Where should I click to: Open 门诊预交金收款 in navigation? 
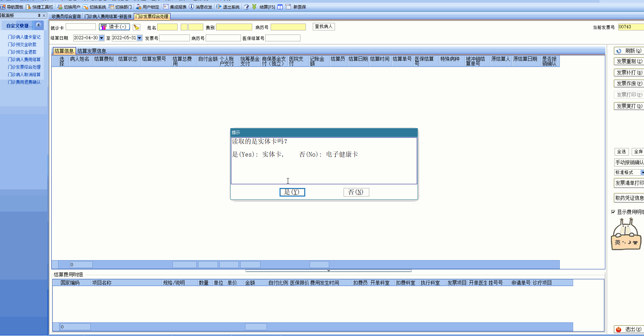pyautogui.click(x=22, y=44)
